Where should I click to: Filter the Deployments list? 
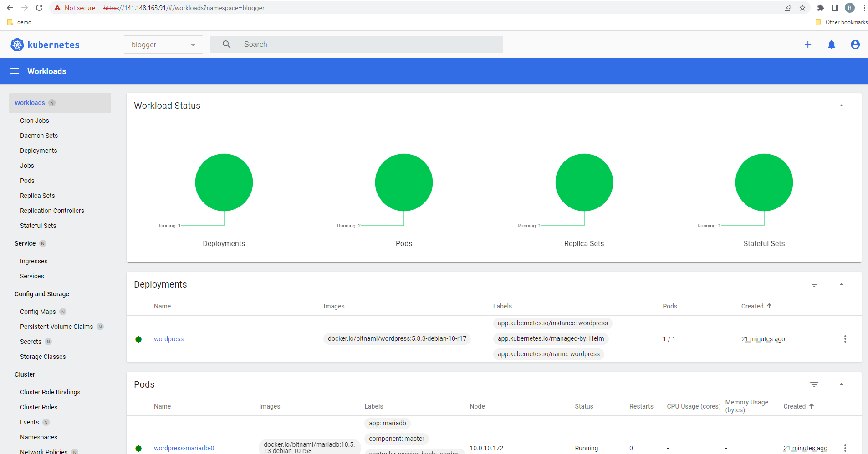814,284
